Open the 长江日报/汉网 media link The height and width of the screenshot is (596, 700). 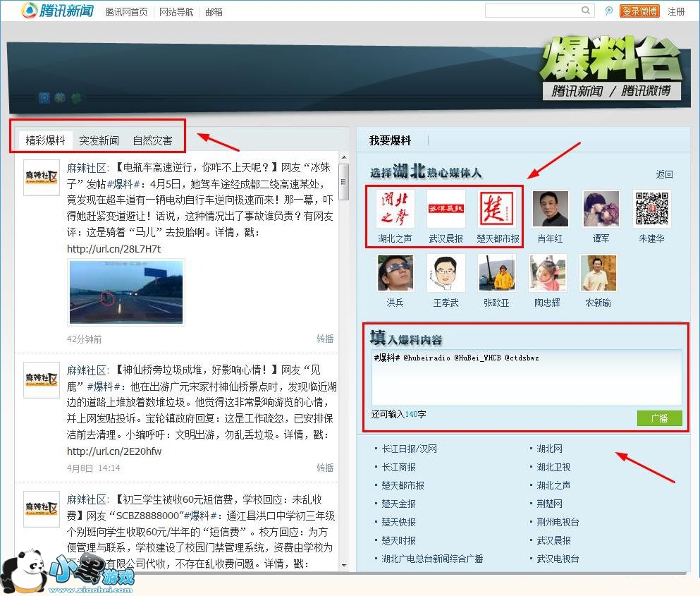coord(410,449)
